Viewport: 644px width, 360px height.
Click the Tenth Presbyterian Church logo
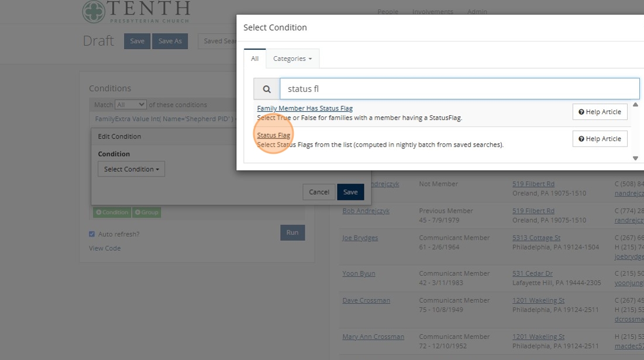(136, 12)
